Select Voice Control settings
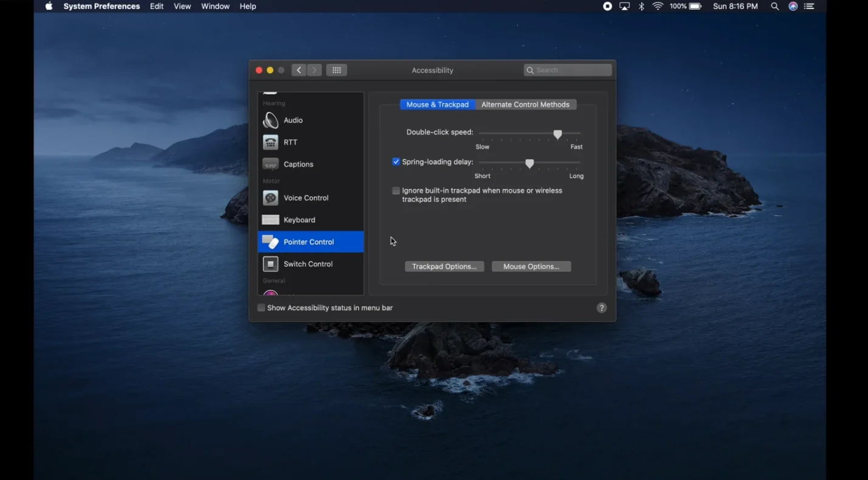The width and height of the screenshot is (868, 480). coord(306,198)
